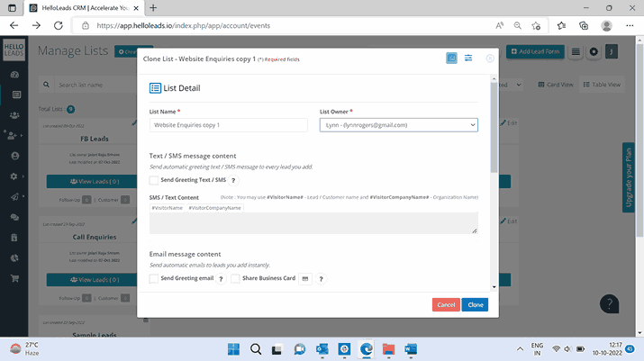Click help icon beside Send Greeting email

(x=222, y=279)
